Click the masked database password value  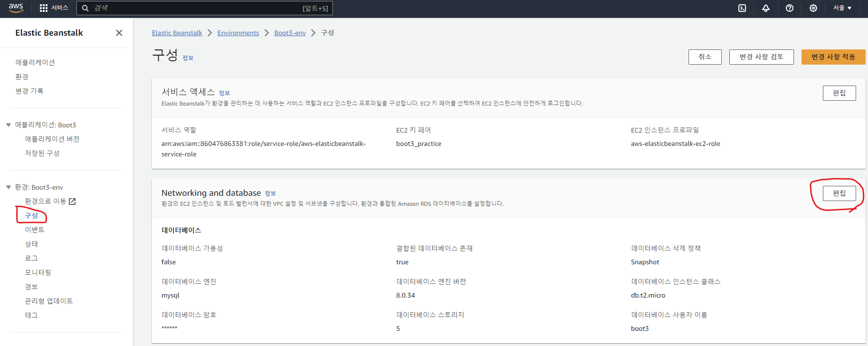[x=170, y=328]
